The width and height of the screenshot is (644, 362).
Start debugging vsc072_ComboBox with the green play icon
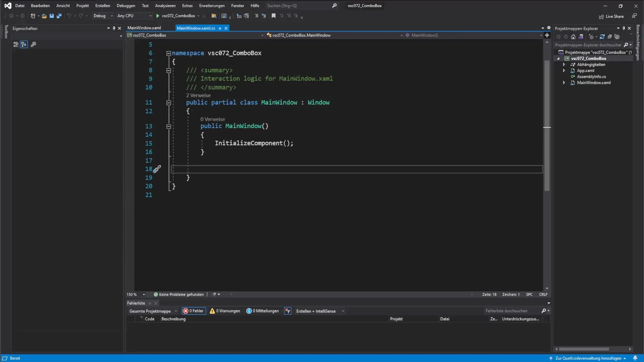coord(158,16)
